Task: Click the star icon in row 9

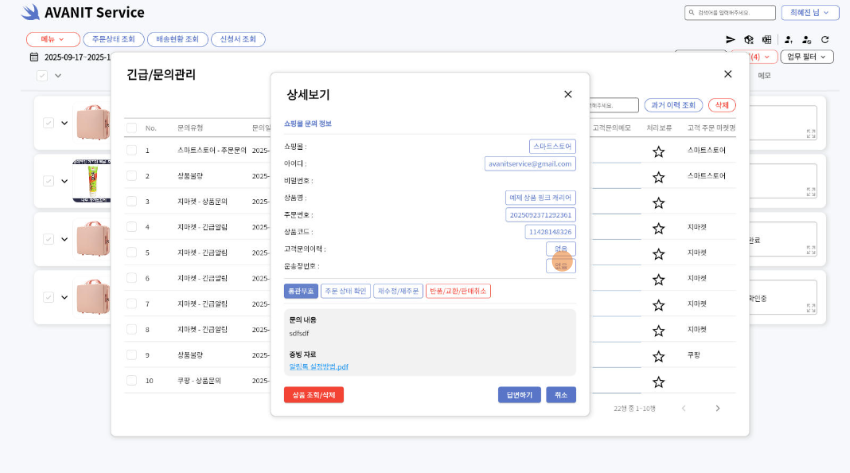Action: point(658,355)
